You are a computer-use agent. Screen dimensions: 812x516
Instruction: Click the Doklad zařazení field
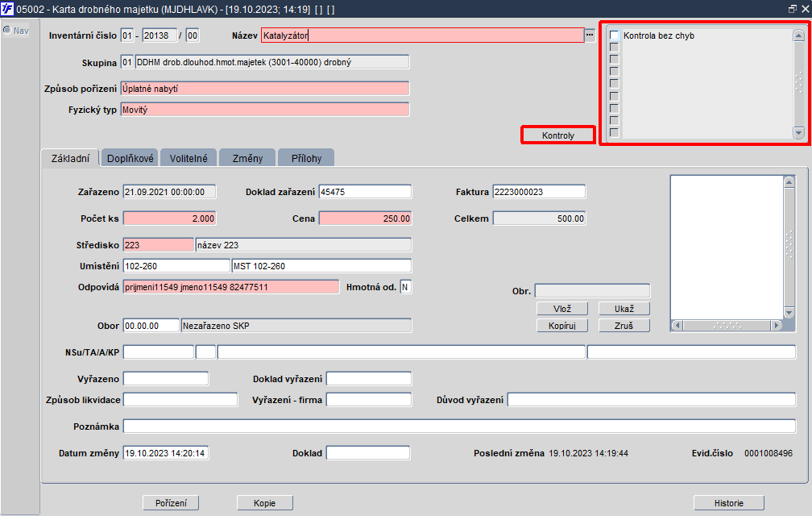(x=365, y=192)
